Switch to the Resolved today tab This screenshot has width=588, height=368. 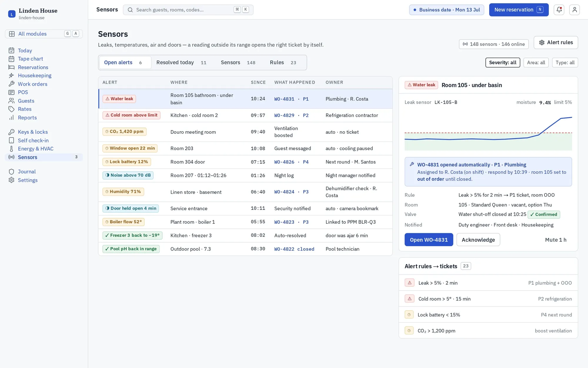coord(181,62)
